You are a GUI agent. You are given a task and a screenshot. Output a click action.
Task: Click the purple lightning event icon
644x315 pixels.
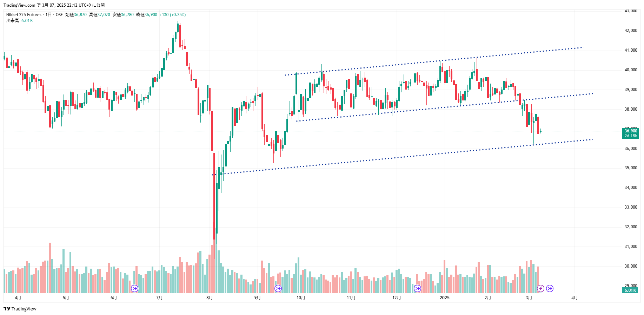point(540,289)
